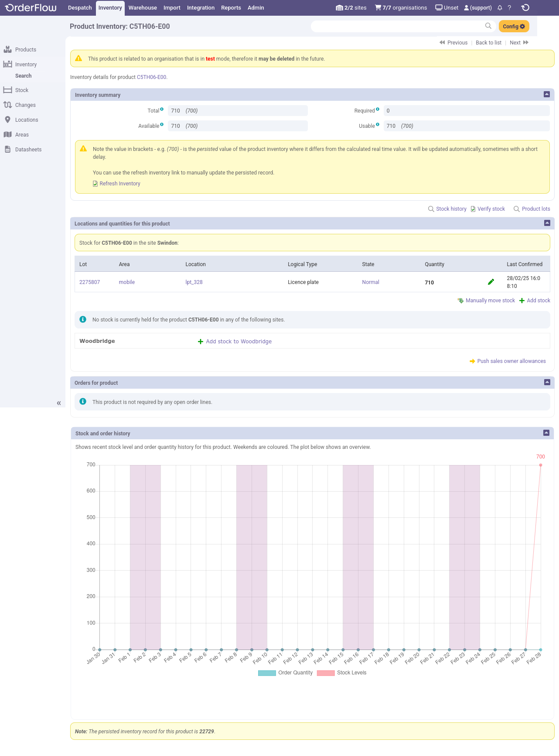Click the pencil edit icon for quantity 710

pos(491,282)
